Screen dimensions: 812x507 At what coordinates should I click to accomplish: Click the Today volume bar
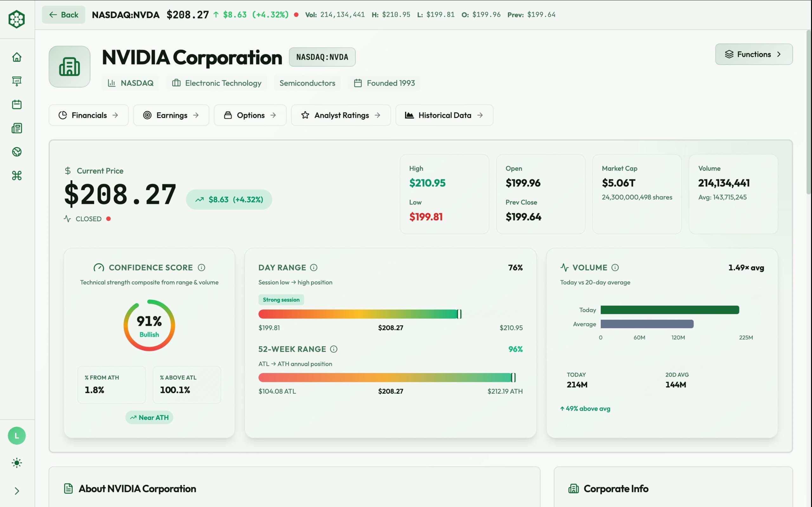pos(670,310)
